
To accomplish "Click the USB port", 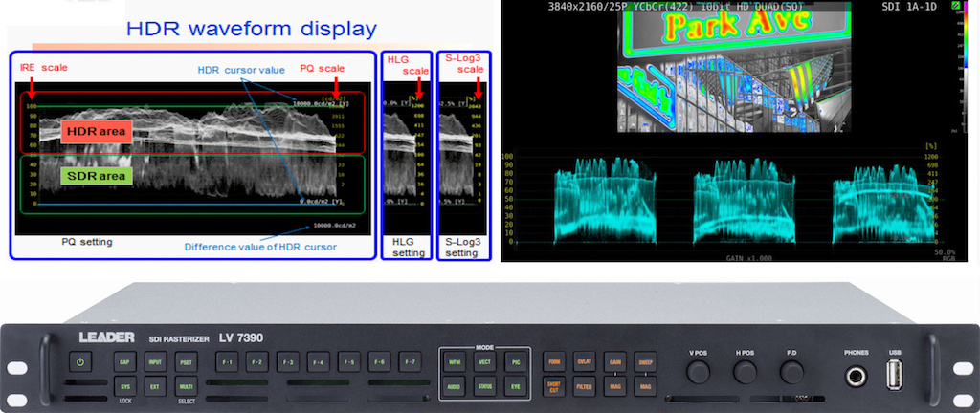I will click(895, 376).
